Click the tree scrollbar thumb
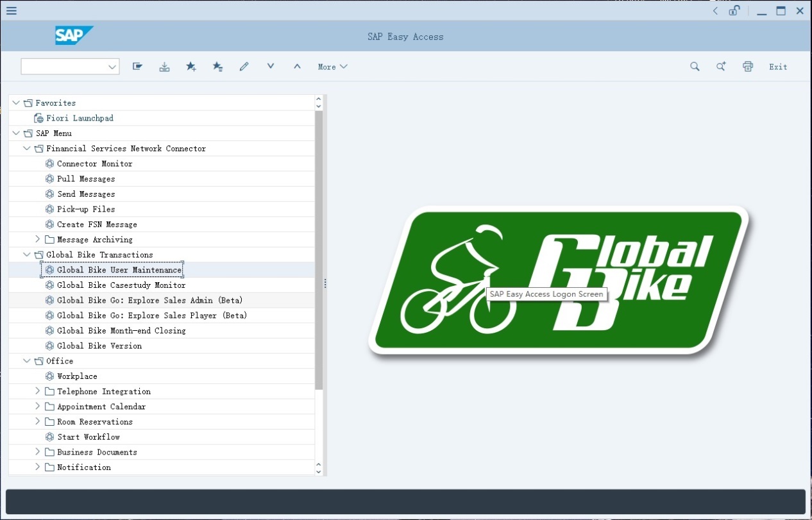 pyautogui.click(x=319, y=250)
